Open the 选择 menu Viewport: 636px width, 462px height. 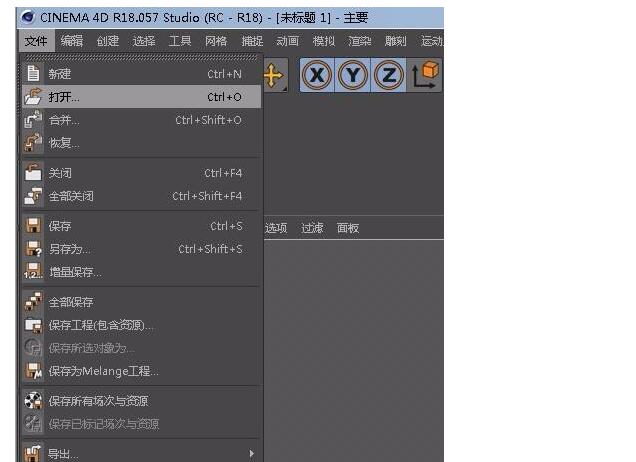pyautogui.click(x=144, y=41)
